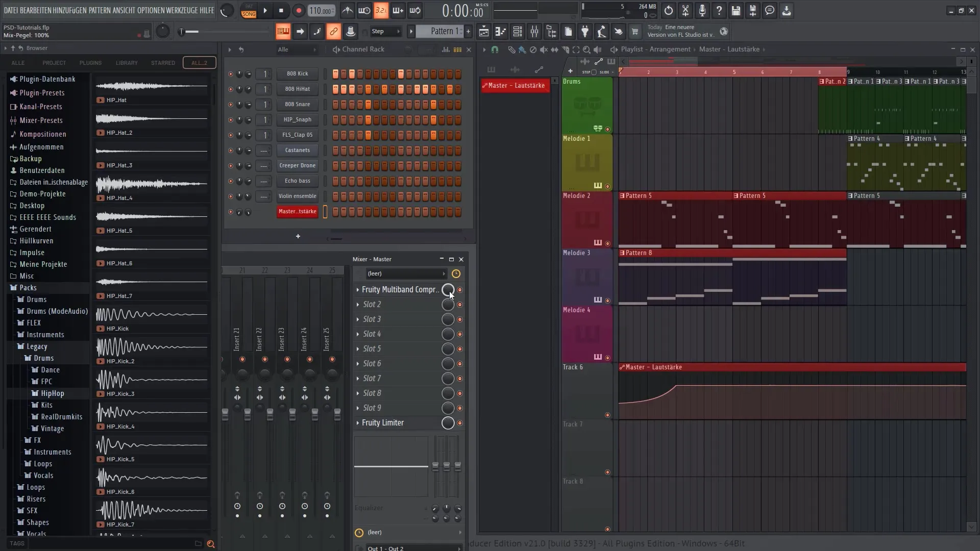Screen dimensions: 980x551
Task: Open the Playlist options menu arrow
Action: (484, 49)
